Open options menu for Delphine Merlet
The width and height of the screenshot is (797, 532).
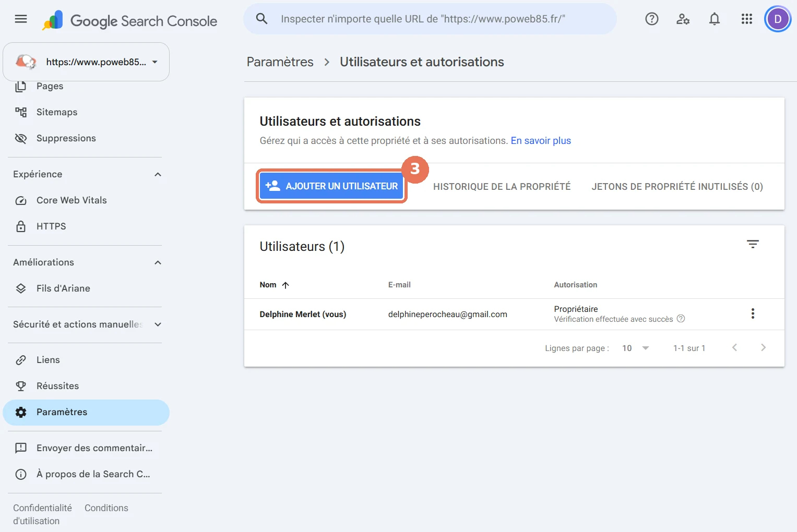pos(753,313)
